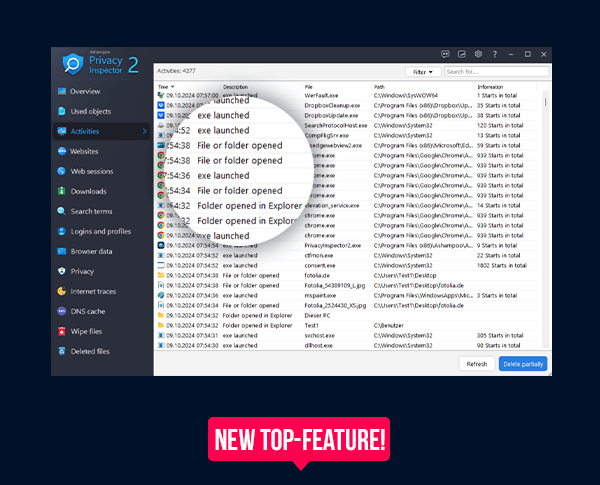Open the Deleted files section
This screenshot has height=485, width=600.
(62, 351)
